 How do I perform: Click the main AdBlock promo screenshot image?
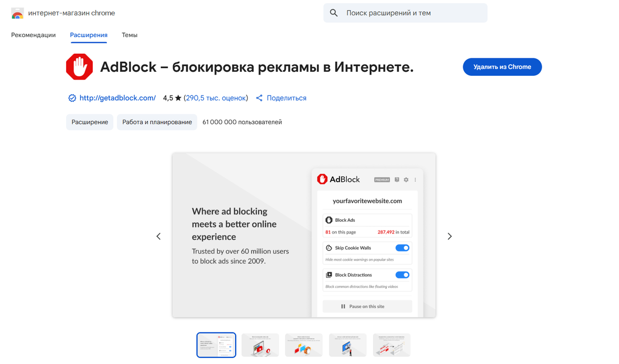click(x=304, y=235)
